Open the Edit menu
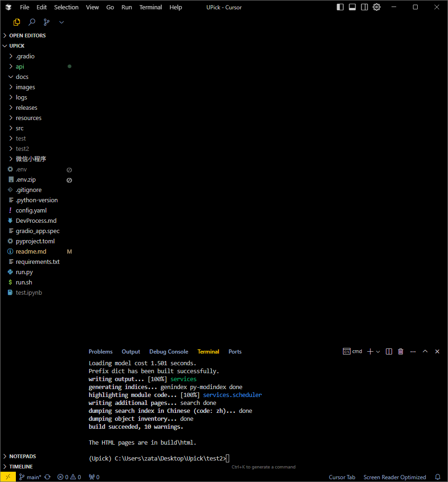The height and width of the screenshot is (482, 448). pyautogui.click(x=42, y=7)
